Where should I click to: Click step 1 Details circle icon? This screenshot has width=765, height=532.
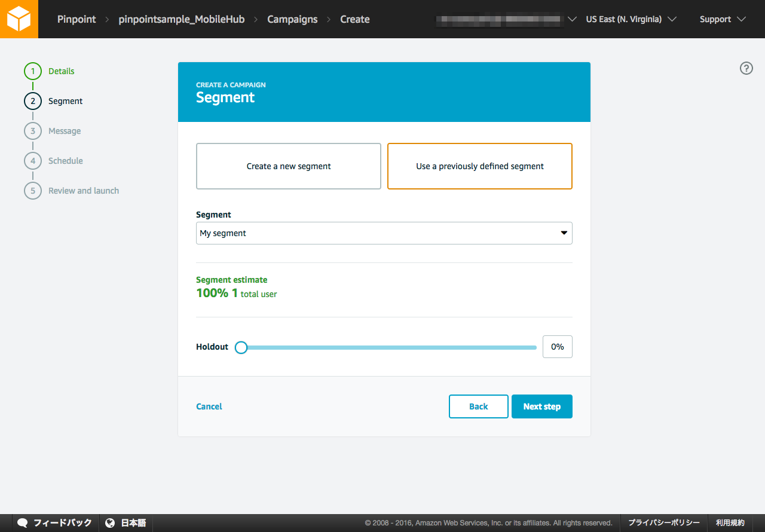pos(33,71)
